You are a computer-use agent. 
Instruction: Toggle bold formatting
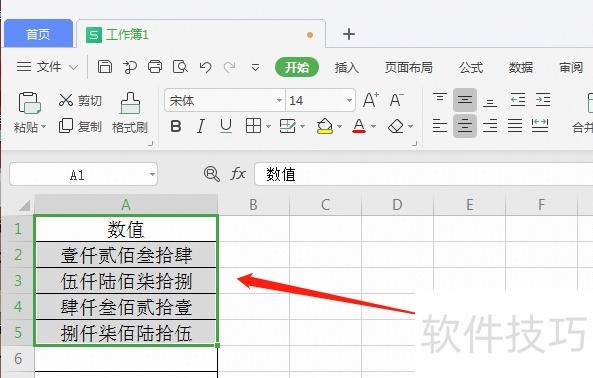point(176,126)
